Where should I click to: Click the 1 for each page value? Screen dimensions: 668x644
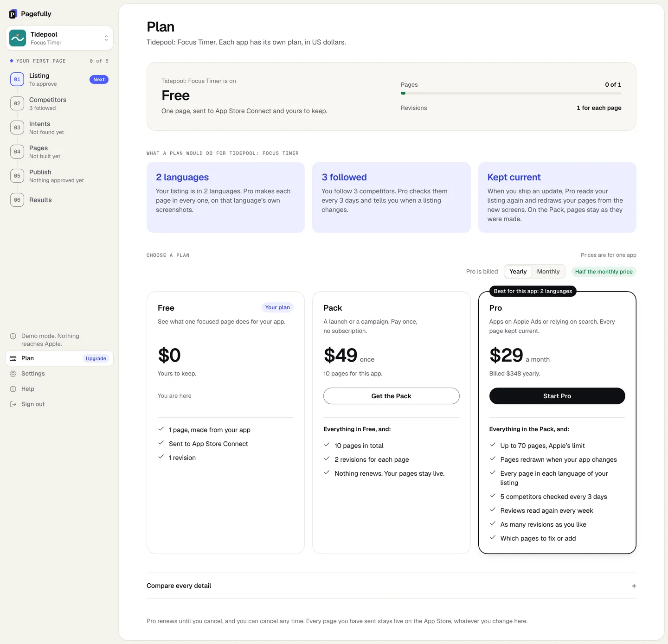coord(599,108)
